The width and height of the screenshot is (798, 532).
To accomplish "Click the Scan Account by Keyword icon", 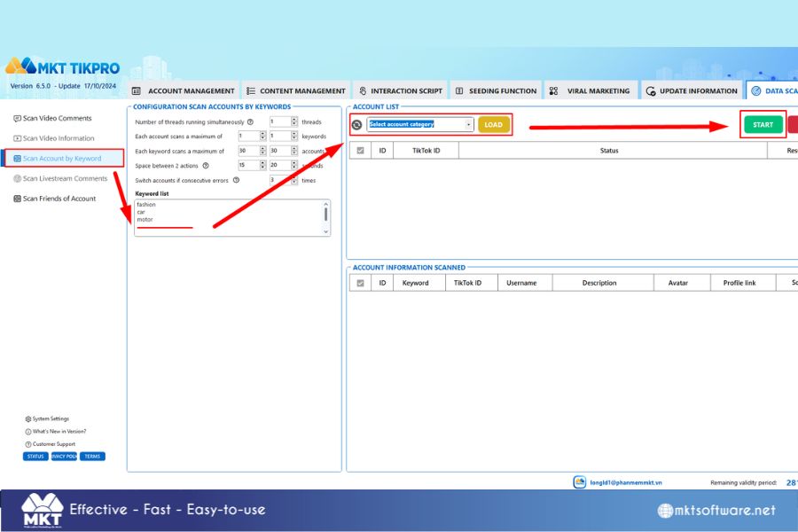I will tap(18, 159).
